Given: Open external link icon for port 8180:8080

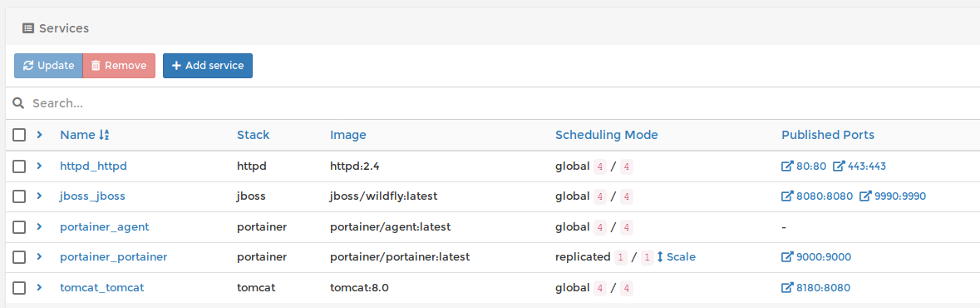Looking at the screenshot, I should click(x=787, y=287).
